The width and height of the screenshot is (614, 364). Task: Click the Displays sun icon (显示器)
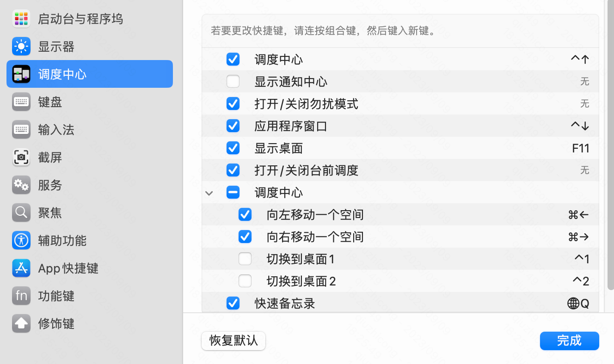pos(21,46)
